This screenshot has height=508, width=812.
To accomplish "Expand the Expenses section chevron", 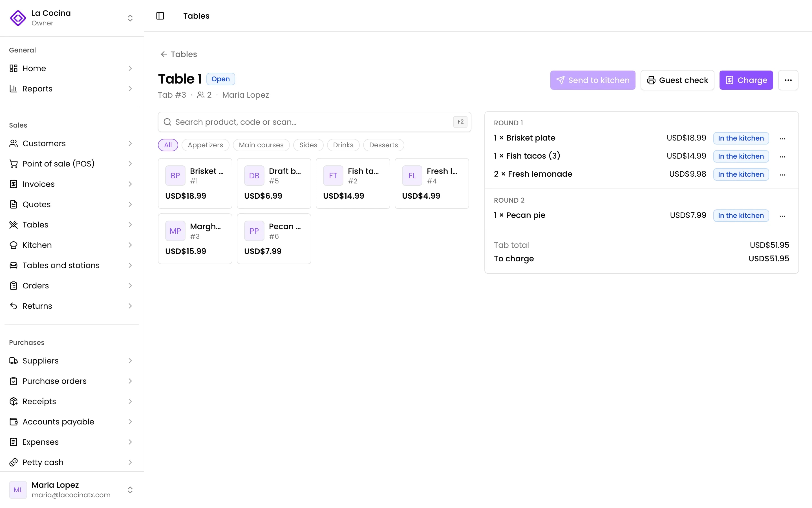I will tap(130, 442).
